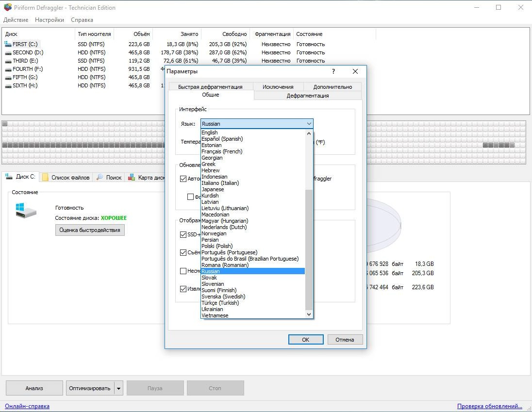Toggle the unchecked checkbox under Авто updates
This screenshot has width=532, height=412.
[190, 197]
